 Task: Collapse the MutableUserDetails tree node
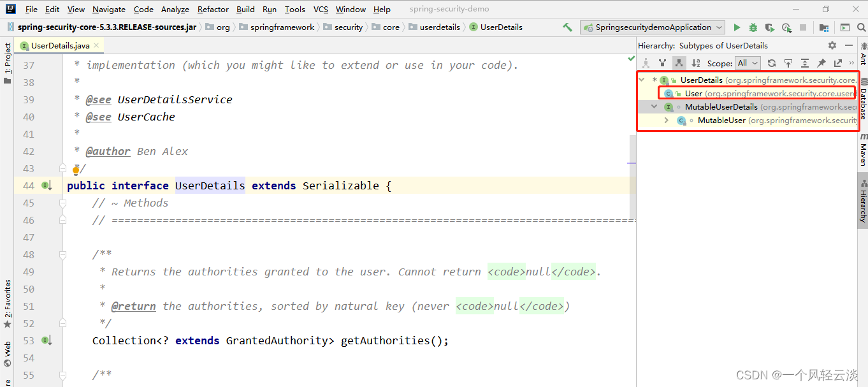pos(655,107)
